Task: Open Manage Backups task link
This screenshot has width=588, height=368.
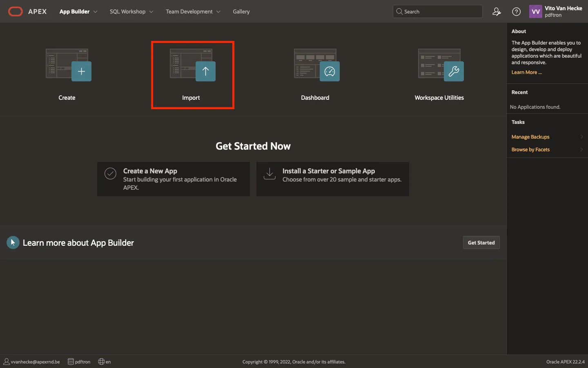Action: [x=530, y=137]
